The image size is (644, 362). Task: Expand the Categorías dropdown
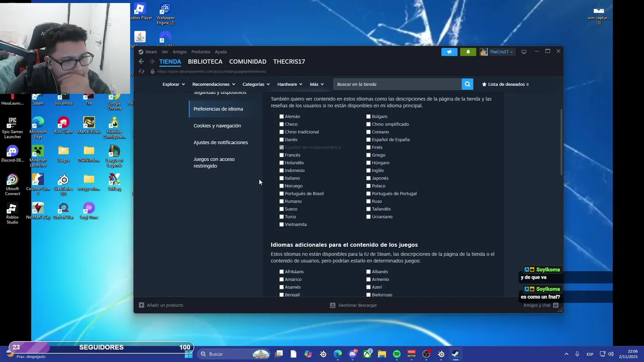coord(256,84)
